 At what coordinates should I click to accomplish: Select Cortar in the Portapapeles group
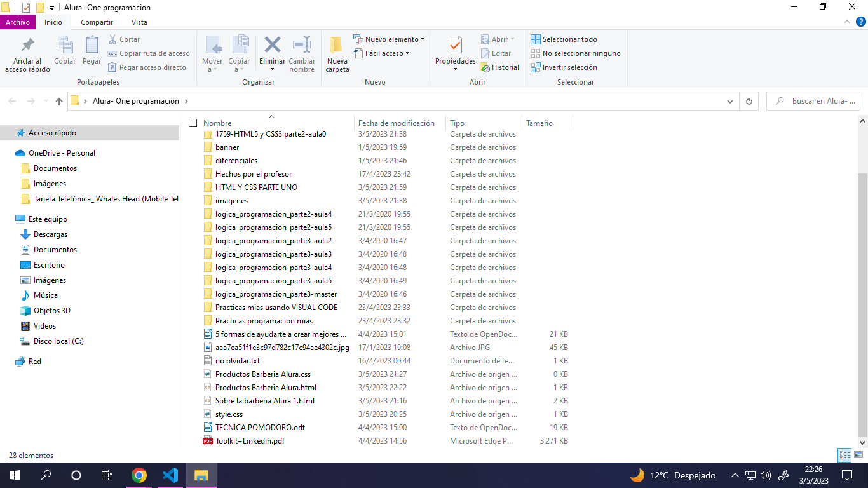point(125,39)
